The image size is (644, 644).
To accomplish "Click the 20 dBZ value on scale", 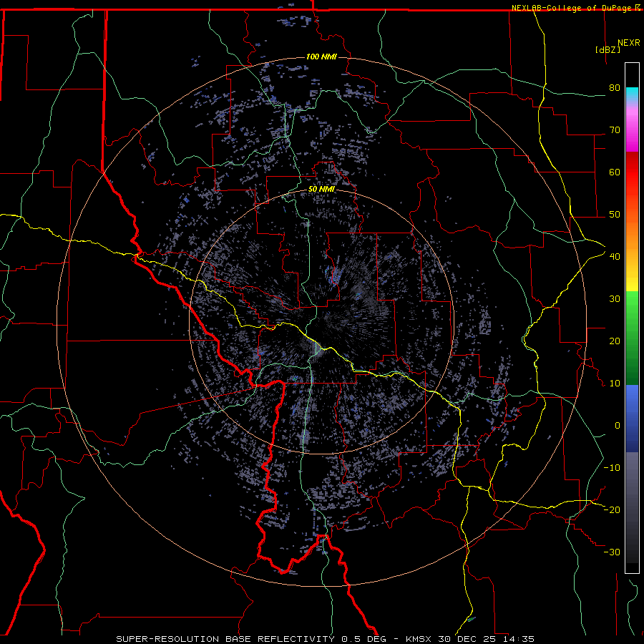I will pos(615,341).
